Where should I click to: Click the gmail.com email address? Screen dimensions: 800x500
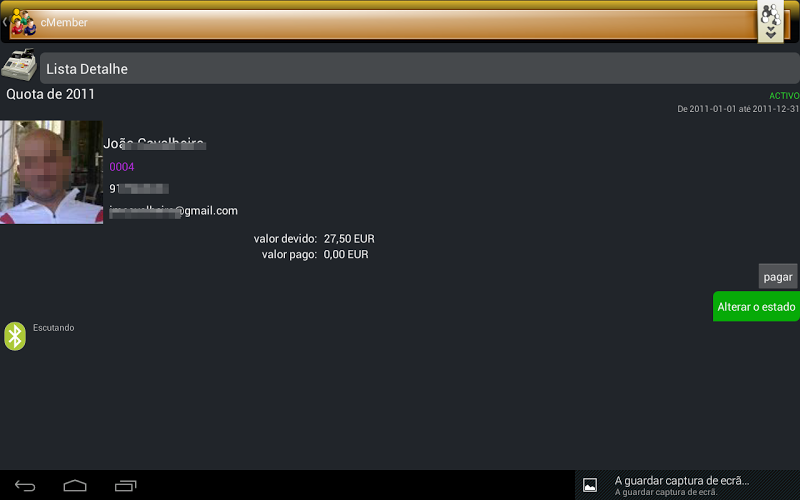(x=173, y=211)
